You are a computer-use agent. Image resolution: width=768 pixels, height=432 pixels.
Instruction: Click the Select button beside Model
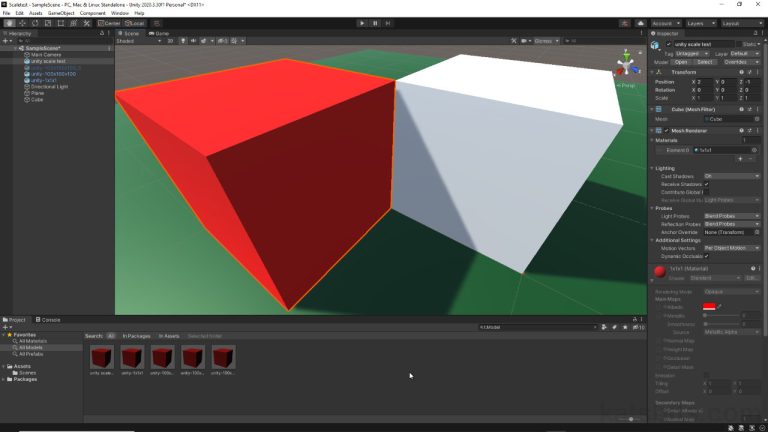click(705, 62)
